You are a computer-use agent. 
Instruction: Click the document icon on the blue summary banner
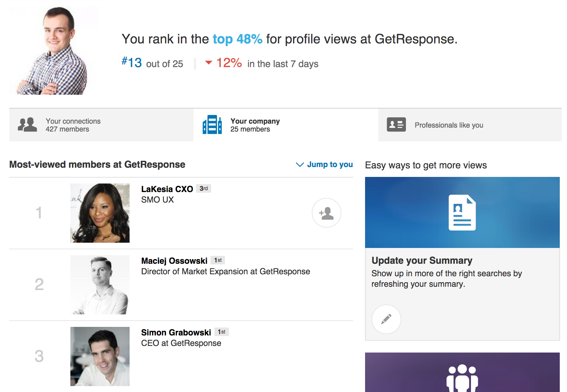[x=462, y=212]
